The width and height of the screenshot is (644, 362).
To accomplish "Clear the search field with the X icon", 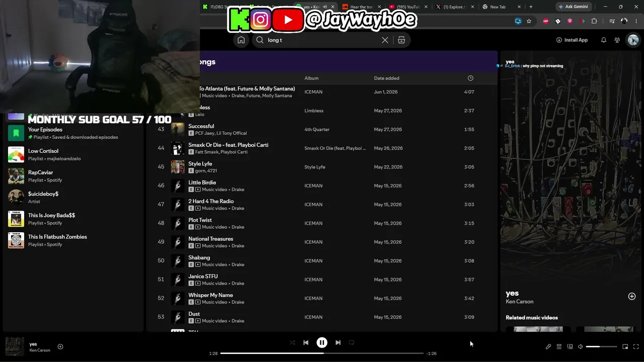I will tap(385, 40).
